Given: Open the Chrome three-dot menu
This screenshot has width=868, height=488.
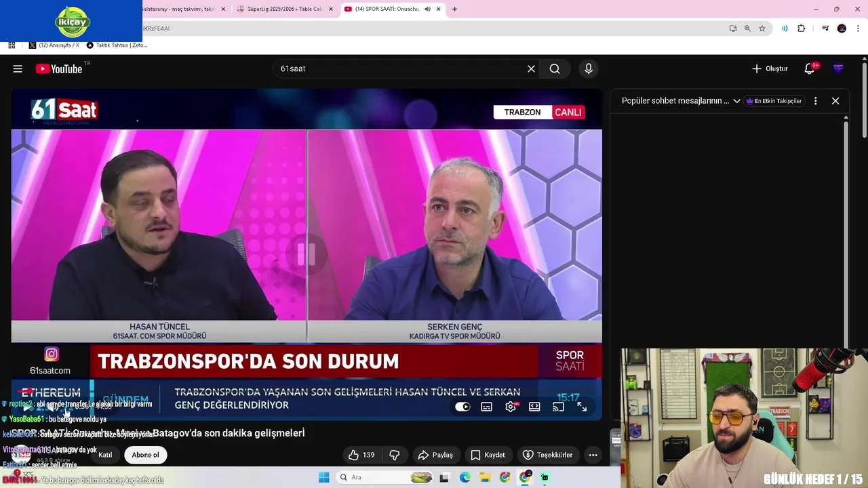Looking at the screenshot, I should pos(857,28).
